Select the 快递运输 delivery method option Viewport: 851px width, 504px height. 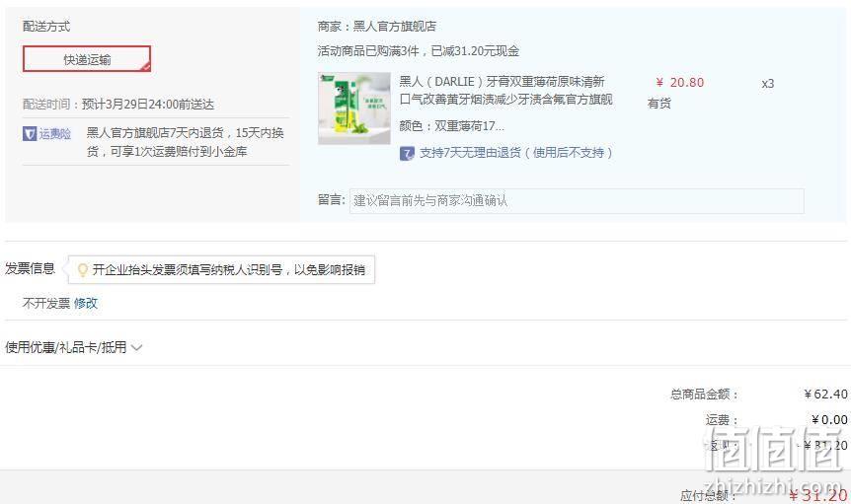[87, 59]
